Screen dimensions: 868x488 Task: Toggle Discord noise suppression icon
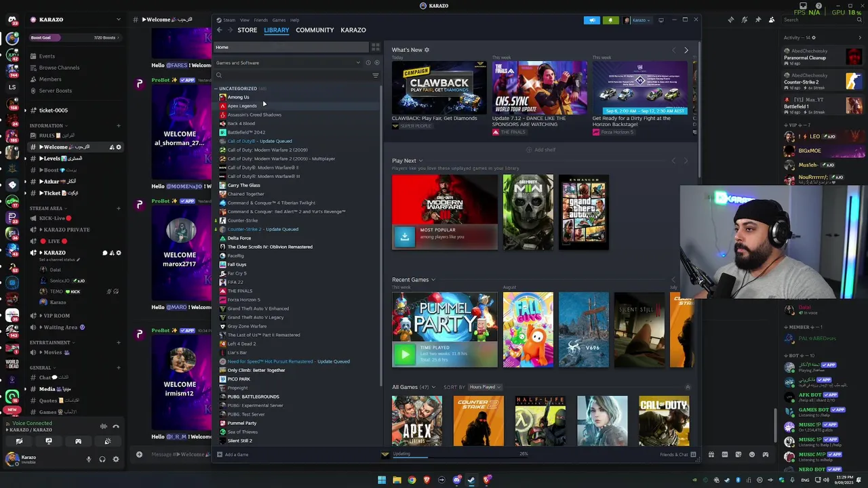click(x=103, y=426)
